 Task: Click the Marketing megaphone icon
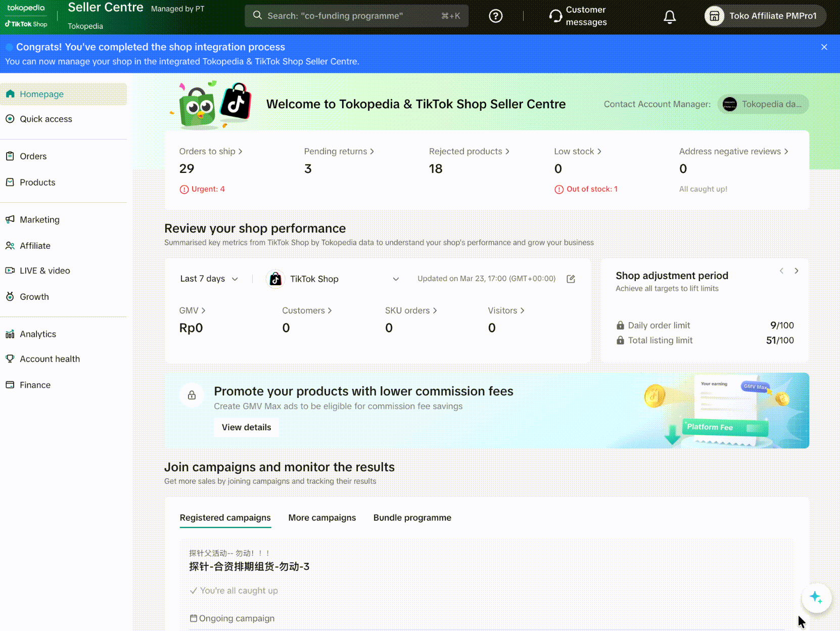pyautogui.click(x=10, y=219)
